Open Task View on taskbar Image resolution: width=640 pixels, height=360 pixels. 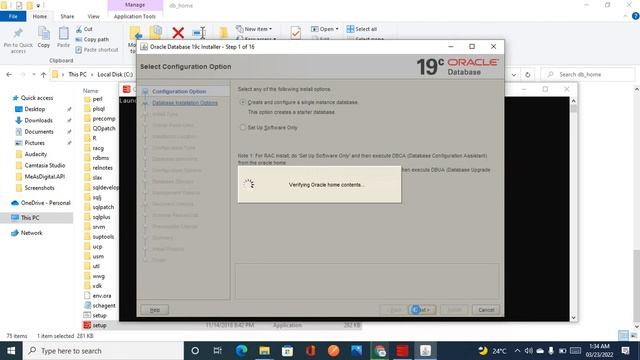218,351
